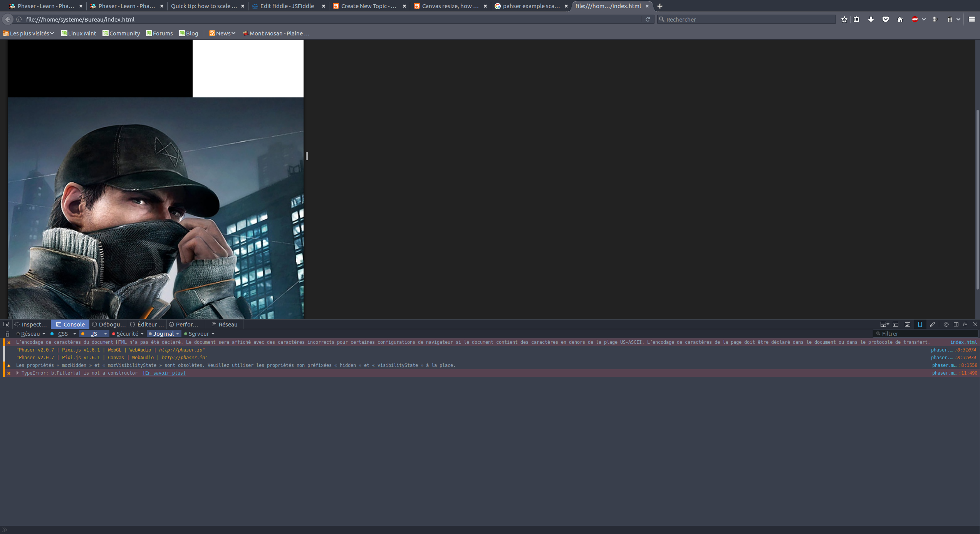Reload the page with the refresh icon
The height and width of the screenshot is (534, 980).
pyautogui.click(x=648, y=19)
